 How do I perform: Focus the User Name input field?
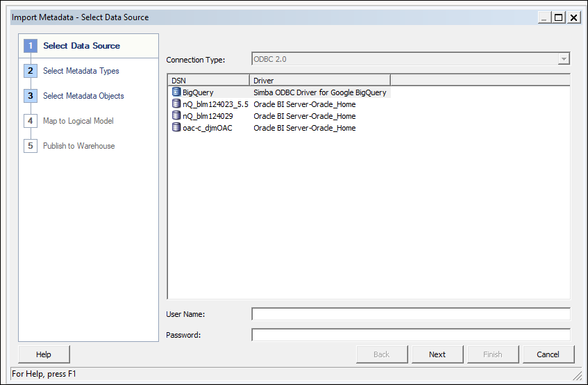click(x=411, y=313)
